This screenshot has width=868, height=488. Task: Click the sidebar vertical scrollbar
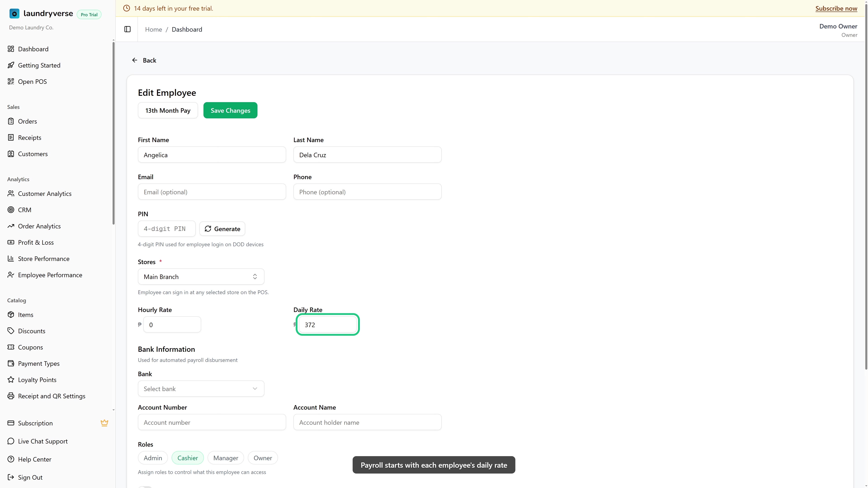[113, 133]
